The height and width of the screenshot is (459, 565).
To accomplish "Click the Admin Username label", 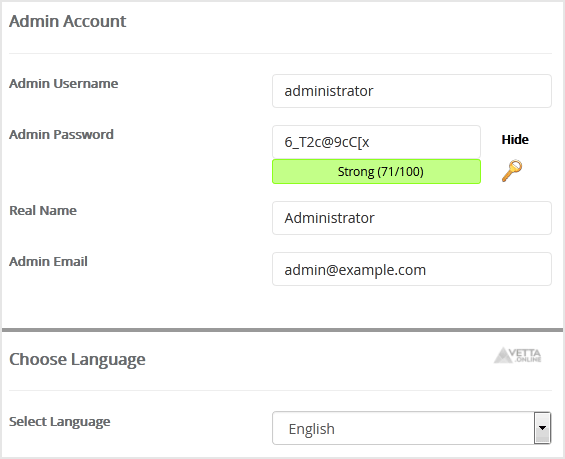I will tap(63, 84).
